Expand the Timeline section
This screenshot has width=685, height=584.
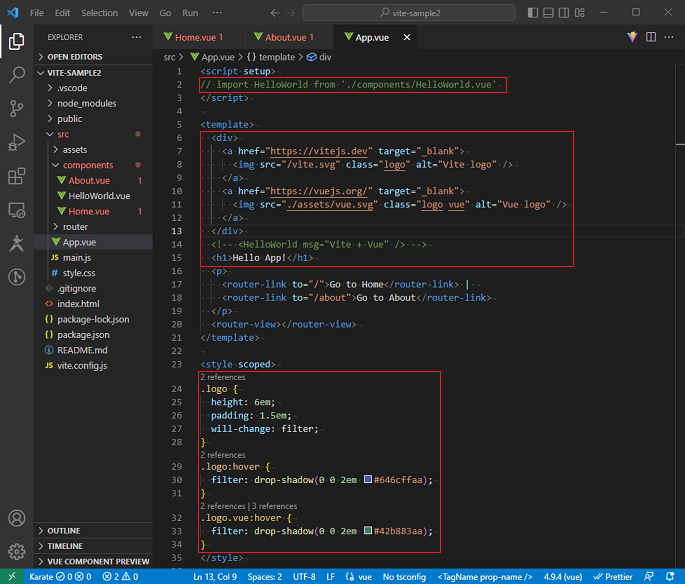(x=93, y=546)
